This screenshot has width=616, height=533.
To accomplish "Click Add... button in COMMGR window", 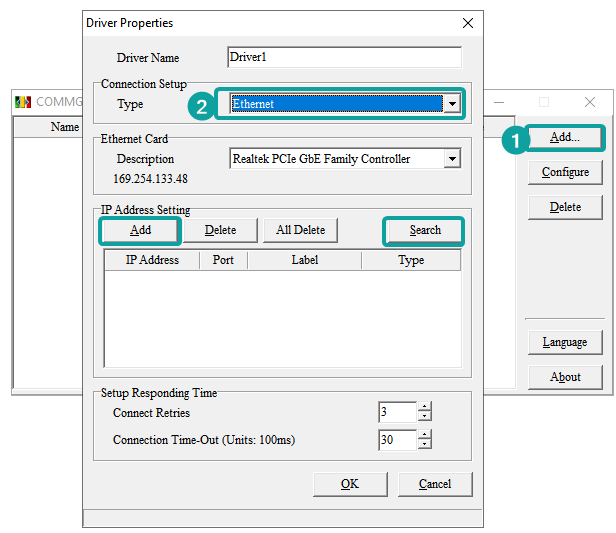I will (x=565, y=137).
